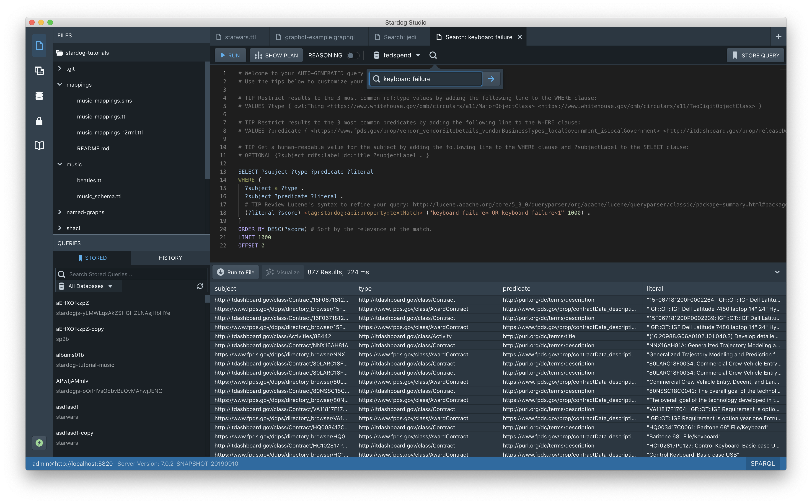Collapse the results panel with the chevron

tap(777, 272)
